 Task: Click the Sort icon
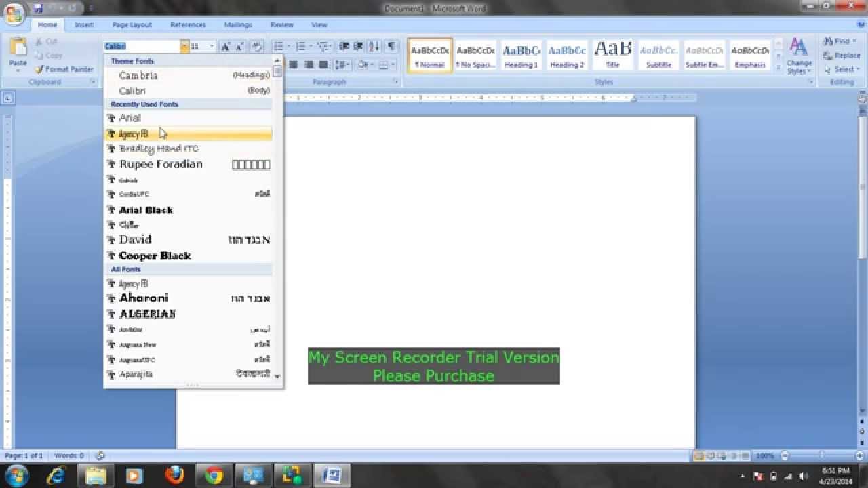[375, 47]
